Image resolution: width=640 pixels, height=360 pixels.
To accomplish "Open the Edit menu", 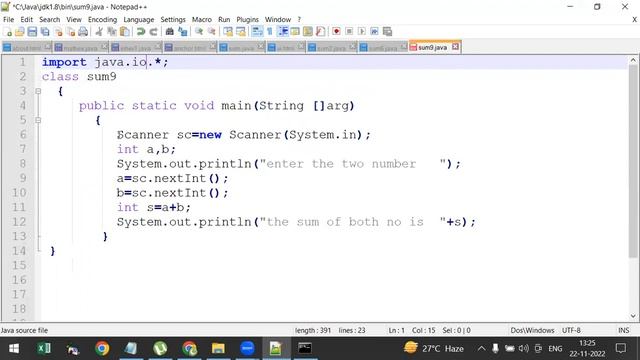I will click(27, 19).
